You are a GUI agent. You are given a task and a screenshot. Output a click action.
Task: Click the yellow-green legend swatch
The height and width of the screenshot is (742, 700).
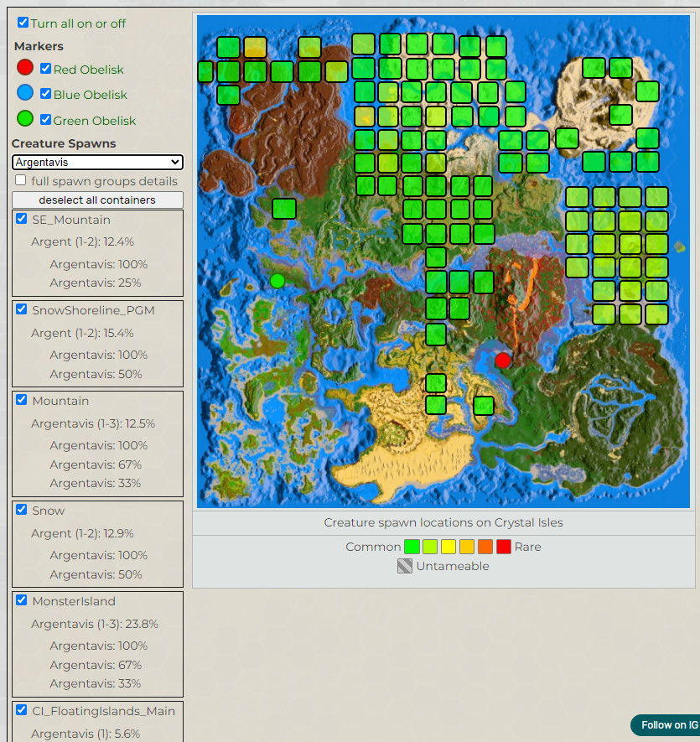pos(430,547)
